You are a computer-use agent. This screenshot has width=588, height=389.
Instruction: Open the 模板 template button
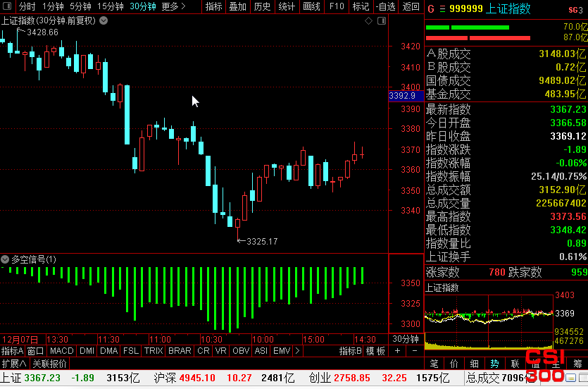click(x=376, y=351)
